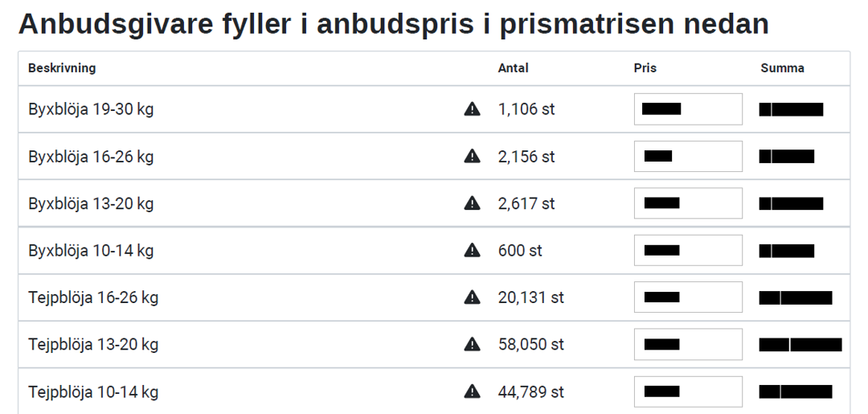
Task: Focus the Pris field for Byxblöja 19-30 kg
Action: 688,109
